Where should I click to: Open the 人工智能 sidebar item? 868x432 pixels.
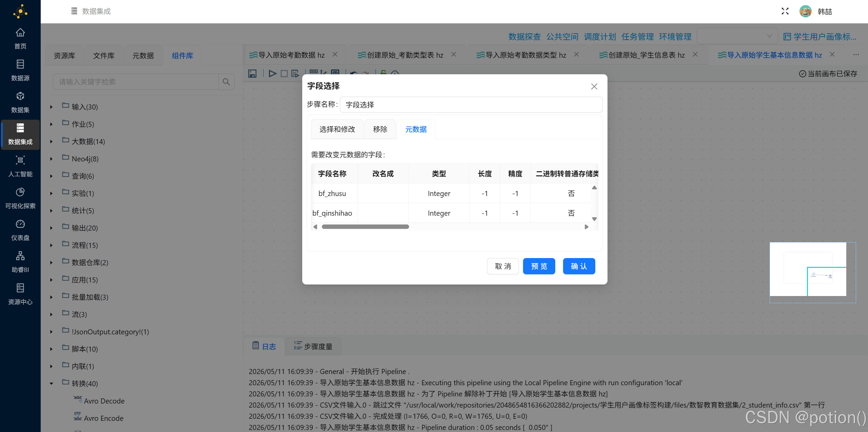20,166
